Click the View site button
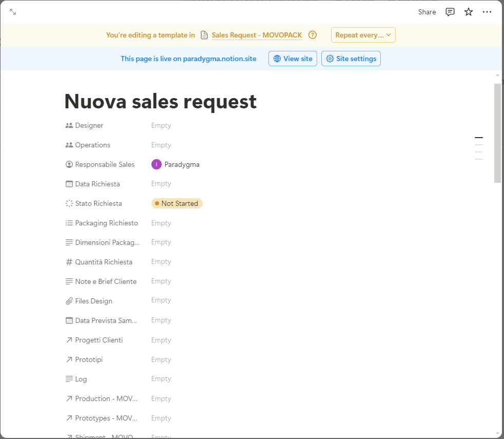The image size is (504, 439). (293, 59)
